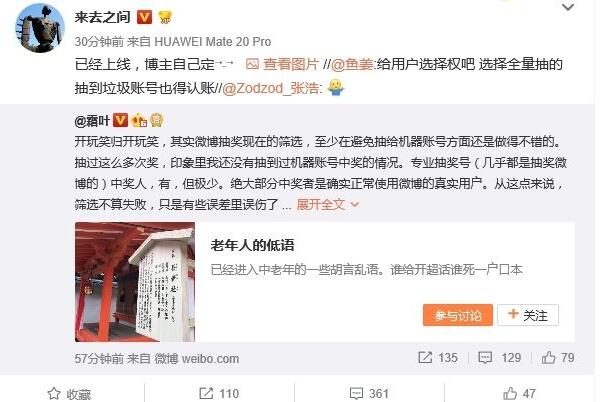Click the original post repost icon showing 135

438,358
